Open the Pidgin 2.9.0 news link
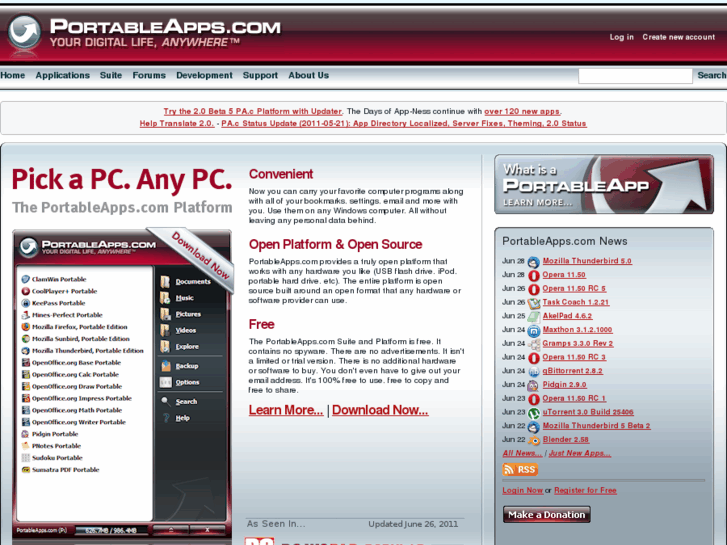 tap(564, 385)
